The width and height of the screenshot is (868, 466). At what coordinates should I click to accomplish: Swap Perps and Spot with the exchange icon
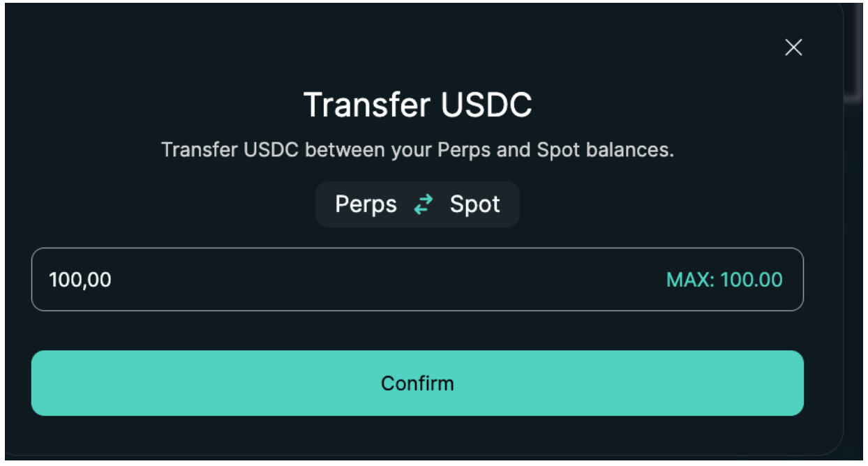coord(423,204)
